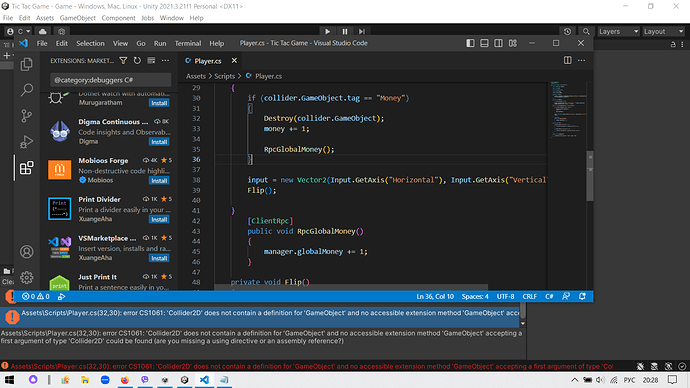Toggle the secondary side bar layout button
This screenshot has height=388, width=690.
[499, 43]
